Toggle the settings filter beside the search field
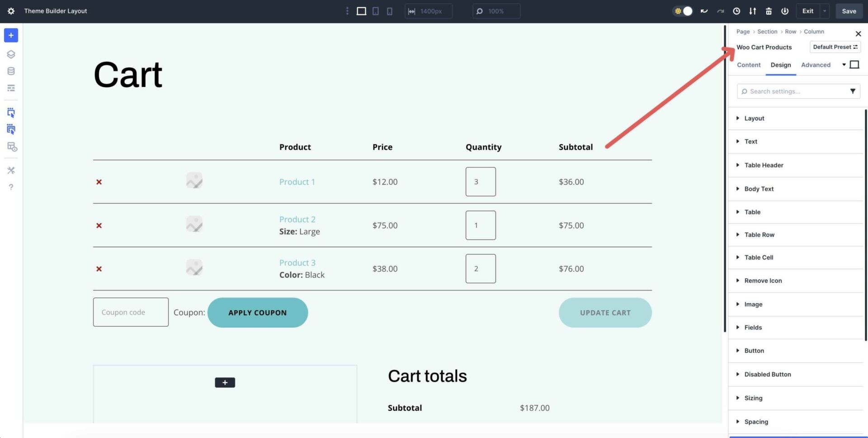 [853, 91]
